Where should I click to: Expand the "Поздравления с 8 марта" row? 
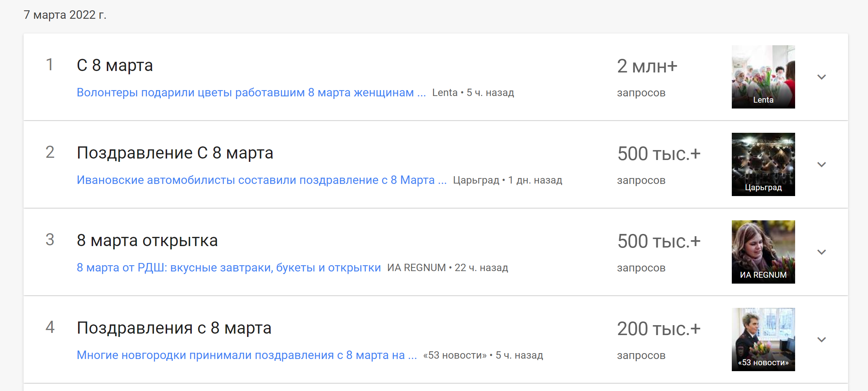pos(822,340)
